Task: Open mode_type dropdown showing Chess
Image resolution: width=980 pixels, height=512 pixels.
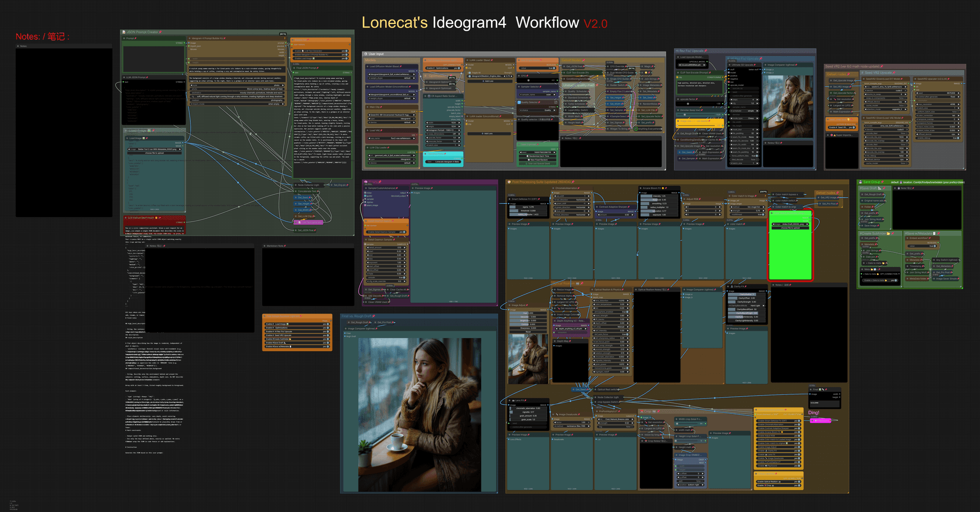Action: point(744,118)
